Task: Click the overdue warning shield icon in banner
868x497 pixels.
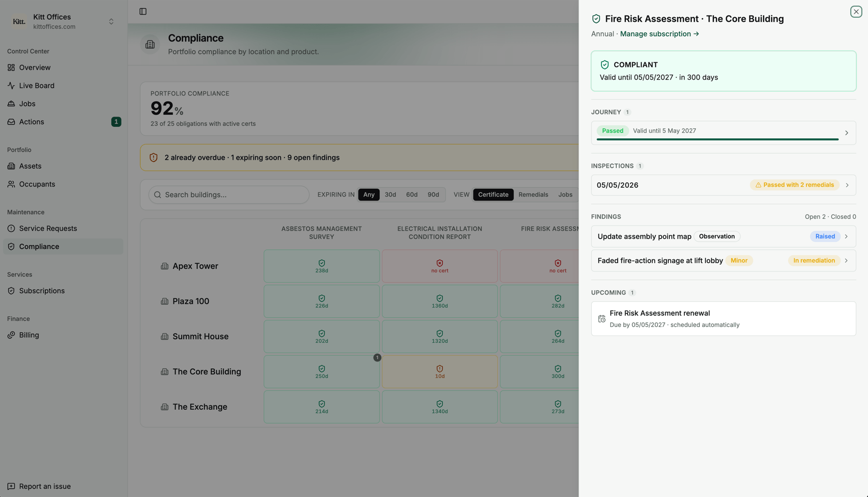Action: click(x=153, y=158)
